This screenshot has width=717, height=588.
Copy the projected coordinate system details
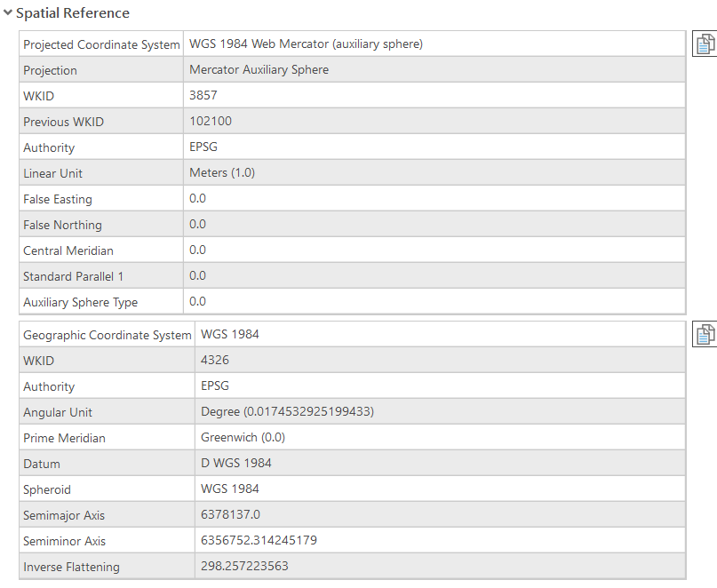[x=705, y=44]
